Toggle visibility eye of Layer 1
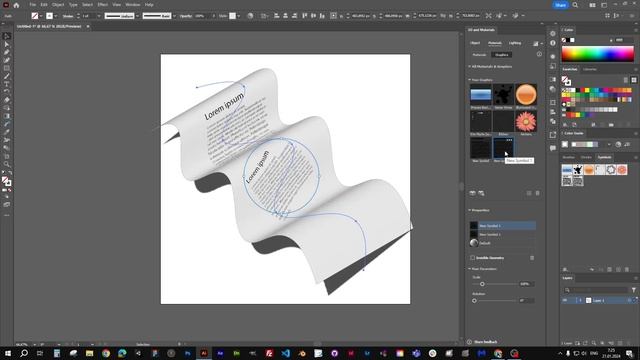This screenshot has height=360, width=640. tap(565, 300)
